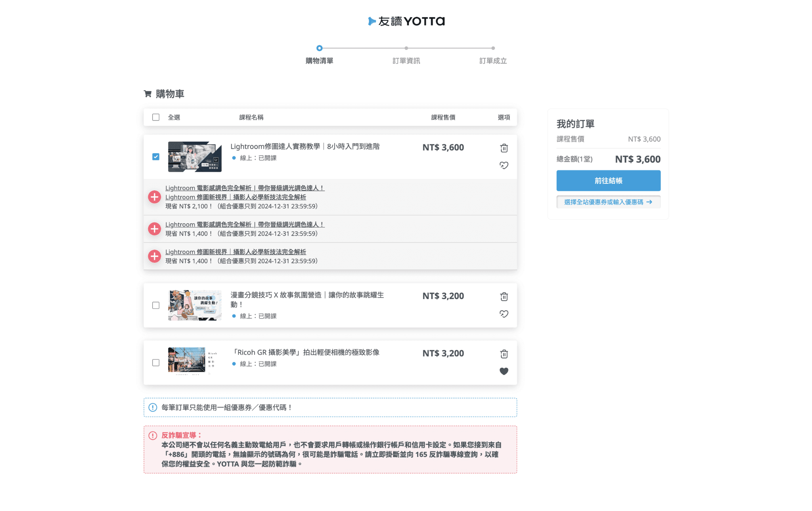
Task: Open standalone Lightroom 修圖新視界 link saving NT$ 1,400
Action: (236, 252)
